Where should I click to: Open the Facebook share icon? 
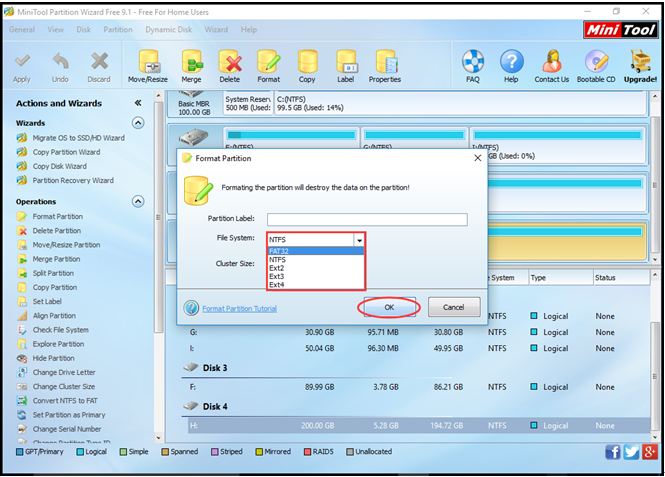pos(613,452)
